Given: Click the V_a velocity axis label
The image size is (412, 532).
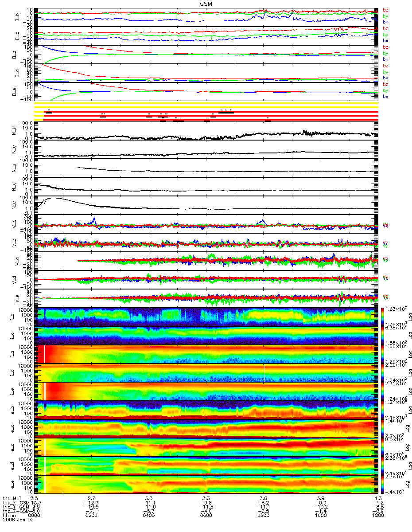Looking at the screenshot, I should (x=18, y=261).
